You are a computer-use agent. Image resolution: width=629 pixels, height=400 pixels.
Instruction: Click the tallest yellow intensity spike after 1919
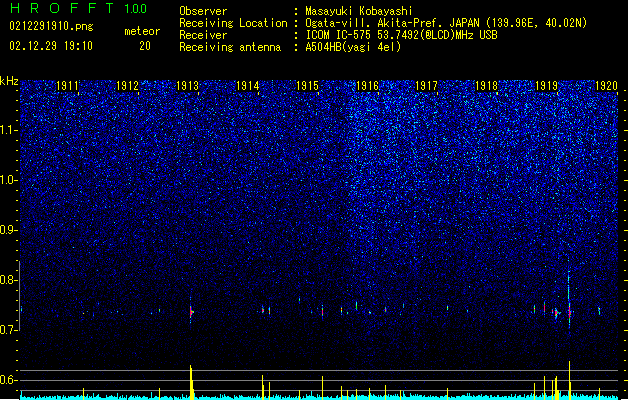[x=569, y=380]
